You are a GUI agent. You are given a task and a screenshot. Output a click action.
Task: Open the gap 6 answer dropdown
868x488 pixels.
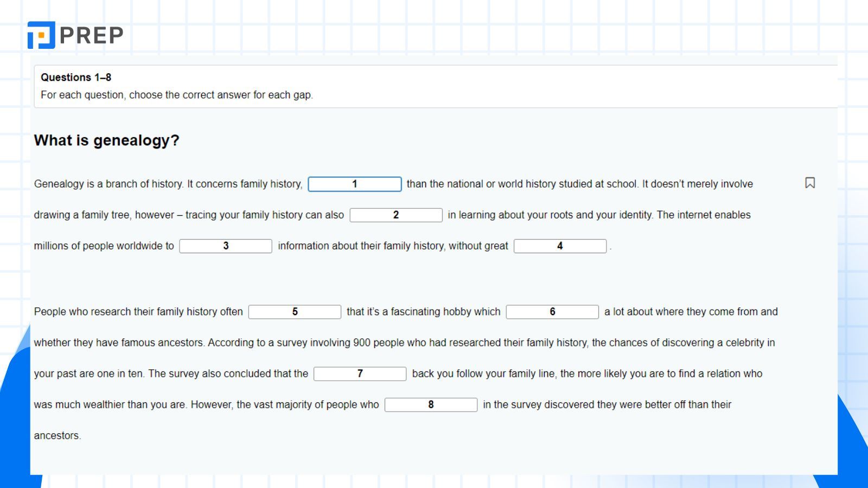pos(552,312)
